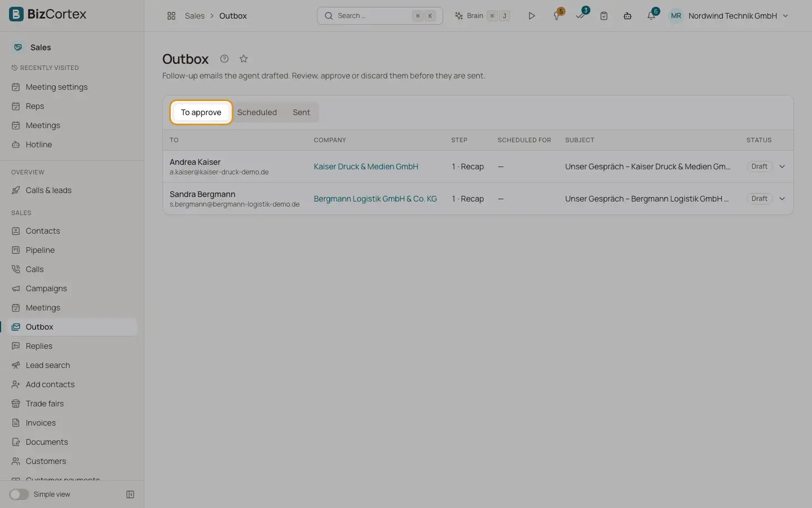The width and height of the screenshot is (812, 508).
Task: Click the Draft status badge for Andrea Kaiser
Action: point(760,167)
